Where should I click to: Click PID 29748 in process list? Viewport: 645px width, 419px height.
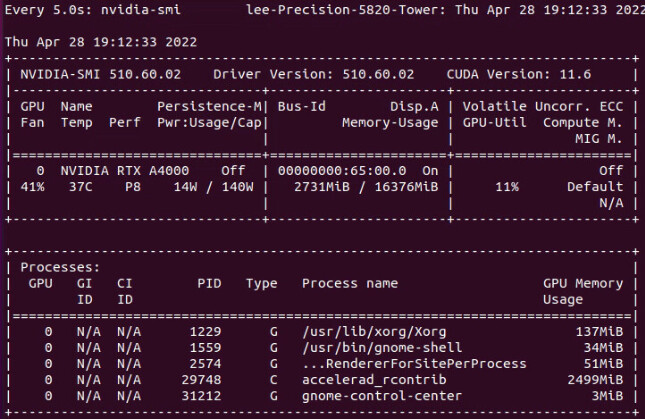tap(201, 380)
